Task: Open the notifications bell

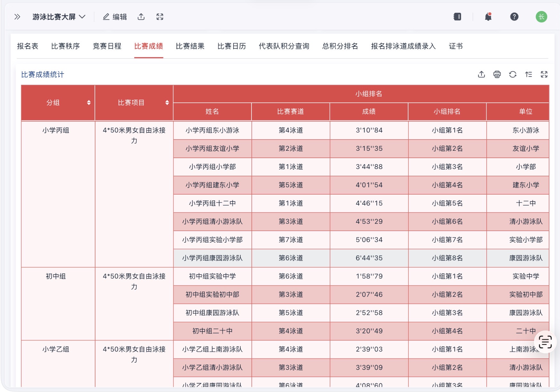Action: pyautogui.click(x=488, y=17)
